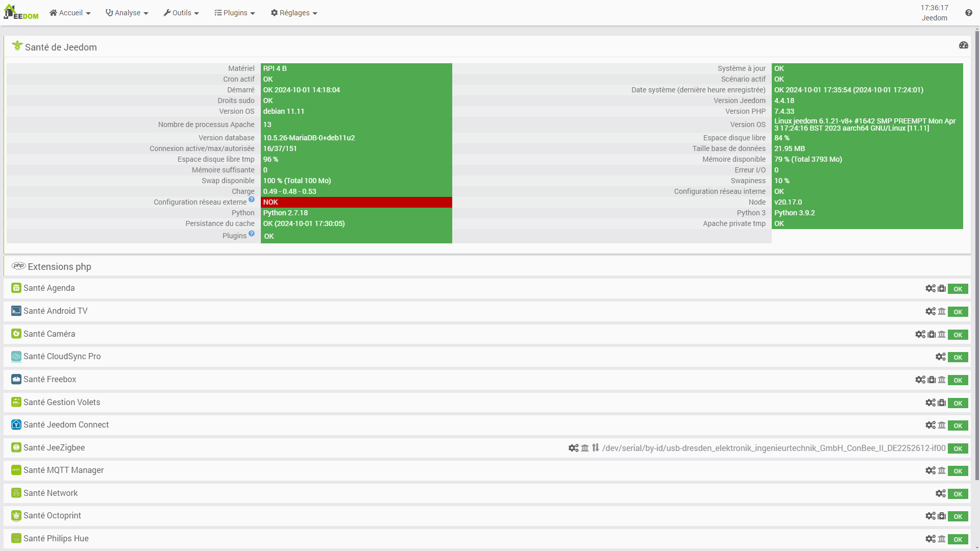Viewport: 980px width, 551px height.
Task: Click gears icon on Santé Agenda row
Action: click(930, 289)
